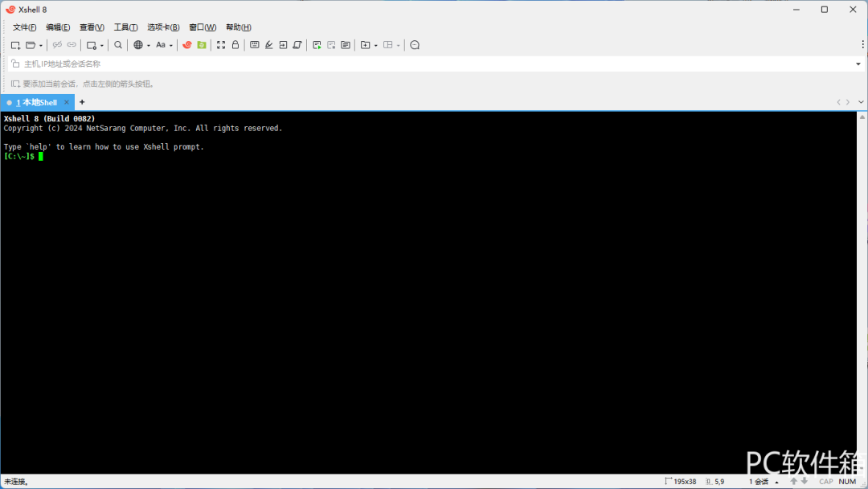Start script with green play icon
This screenshot has height=489, width=868.
[317, 45]
